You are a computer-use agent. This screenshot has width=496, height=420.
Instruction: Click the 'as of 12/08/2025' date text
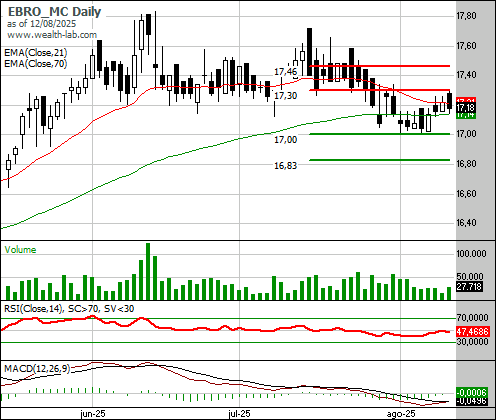click(41, 24)
